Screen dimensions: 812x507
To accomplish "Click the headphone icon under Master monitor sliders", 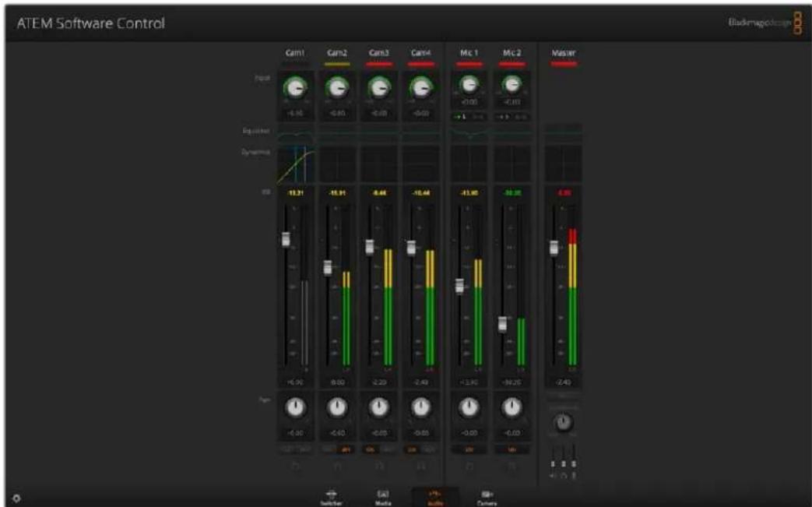I will 564,475.
